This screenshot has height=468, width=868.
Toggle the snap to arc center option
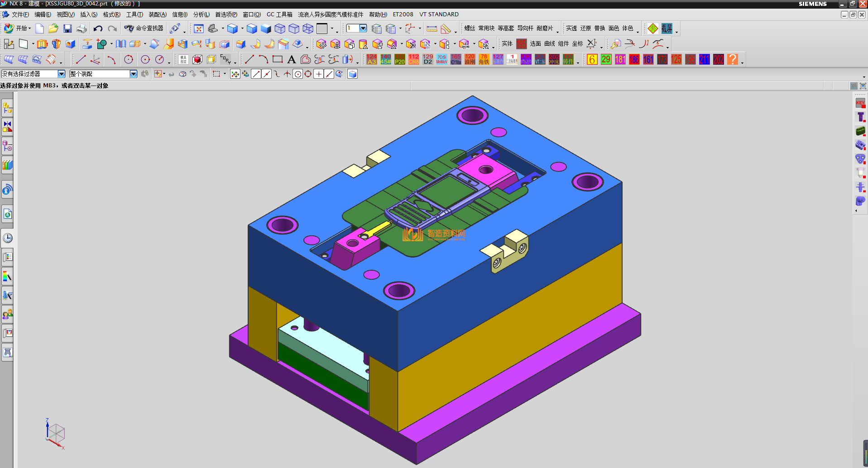[x=297, y=74]
